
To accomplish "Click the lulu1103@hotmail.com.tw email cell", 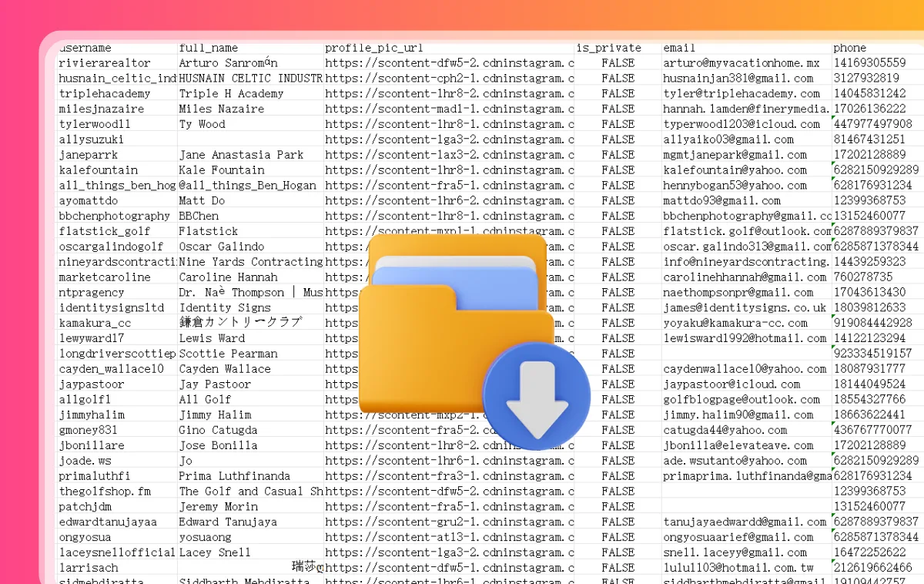I will 738,568.
